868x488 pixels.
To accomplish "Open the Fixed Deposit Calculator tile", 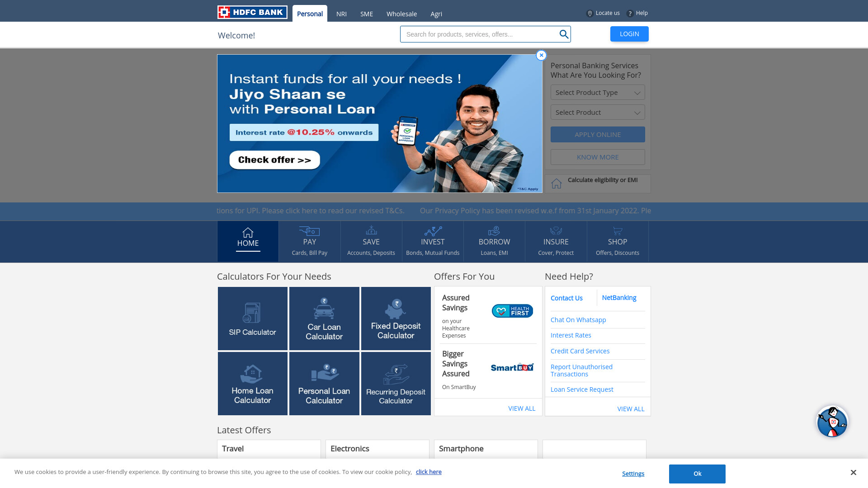I will (396, 319).
